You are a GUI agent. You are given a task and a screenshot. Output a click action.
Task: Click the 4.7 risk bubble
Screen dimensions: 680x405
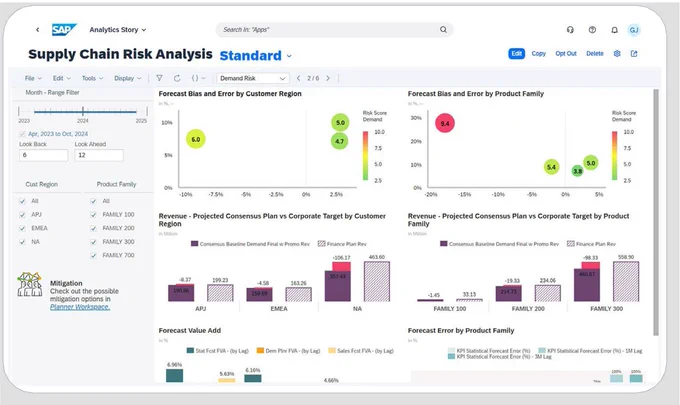point(340,141)
